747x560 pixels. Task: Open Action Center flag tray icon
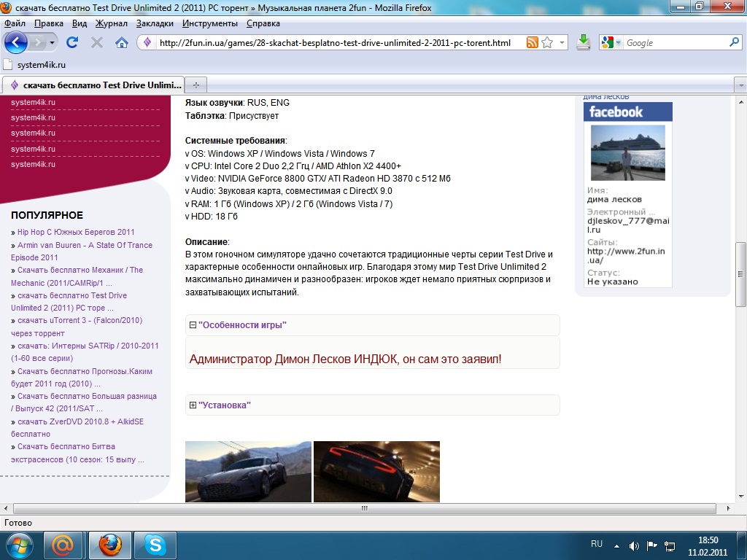(651, 545)
